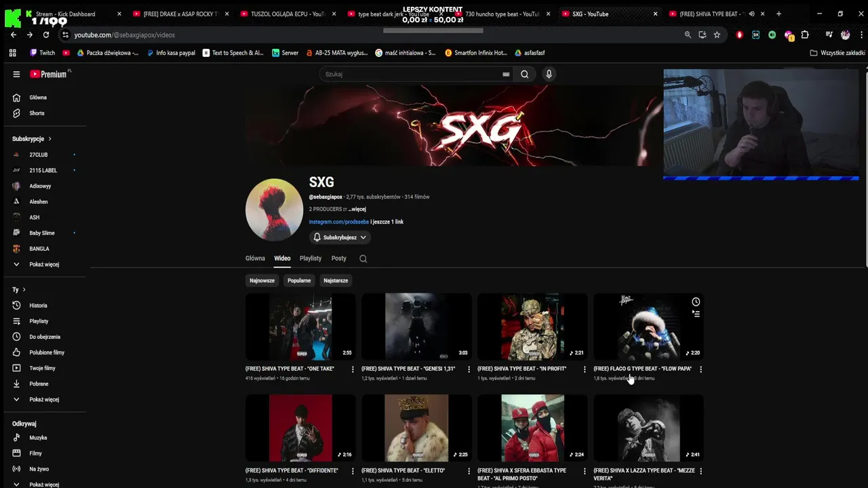Open the on-screen keyboard icon in search box
868x488 pixels.
[506, 75]
